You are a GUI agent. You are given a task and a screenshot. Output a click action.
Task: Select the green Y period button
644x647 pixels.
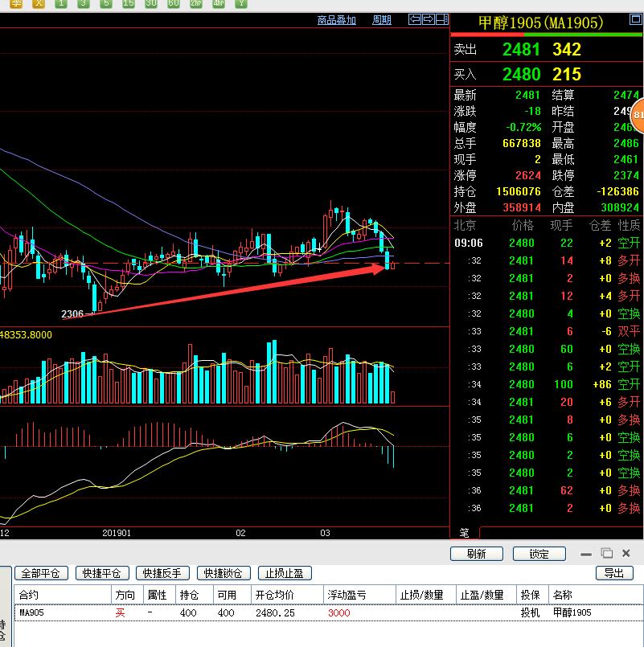tap(241, 4)
